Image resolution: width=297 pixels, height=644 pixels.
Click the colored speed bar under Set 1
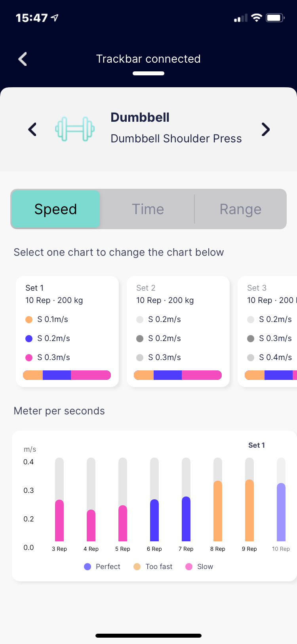[67, 375]
